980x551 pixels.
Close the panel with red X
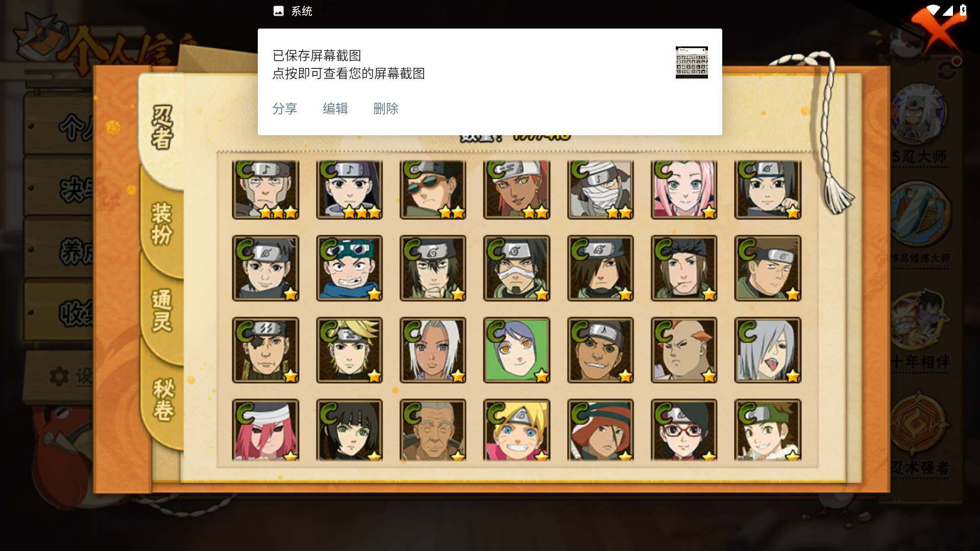click(938, 31)
